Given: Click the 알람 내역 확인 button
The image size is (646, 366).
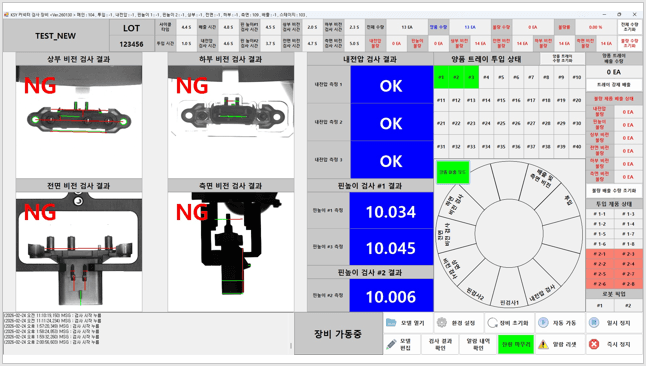Looking at the screenshot, I should (x=478, y=344).
